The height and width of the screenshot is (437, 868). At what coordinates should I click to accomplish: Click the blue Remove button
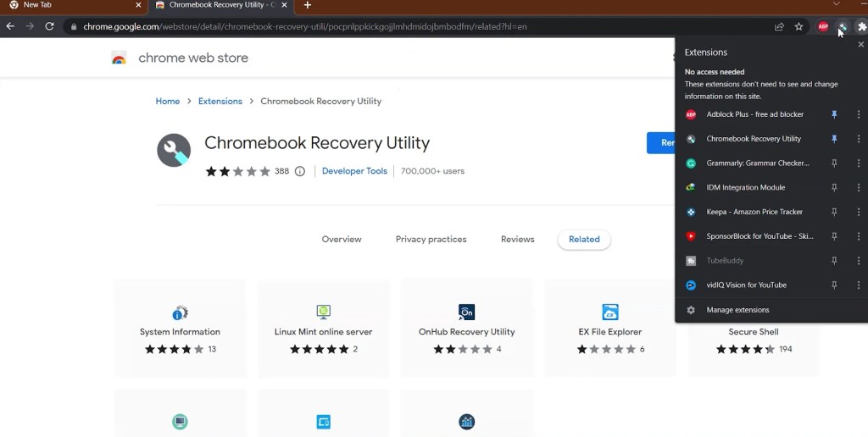[661, 143]
